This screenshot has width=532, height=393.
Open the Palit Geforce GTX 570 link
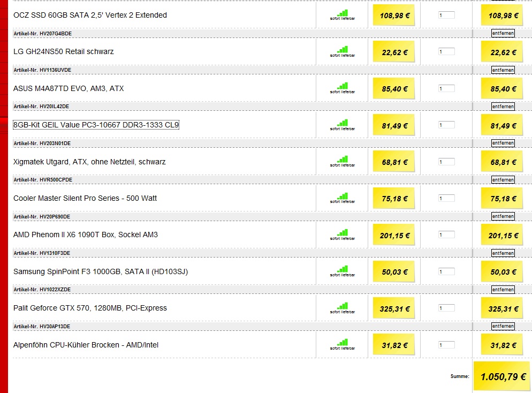(x=90, y=308)
